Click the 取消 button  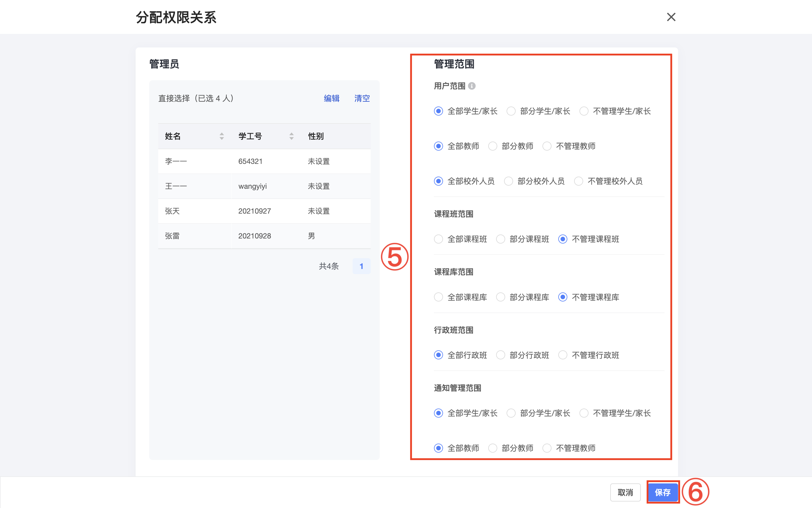tap(625, 492)
